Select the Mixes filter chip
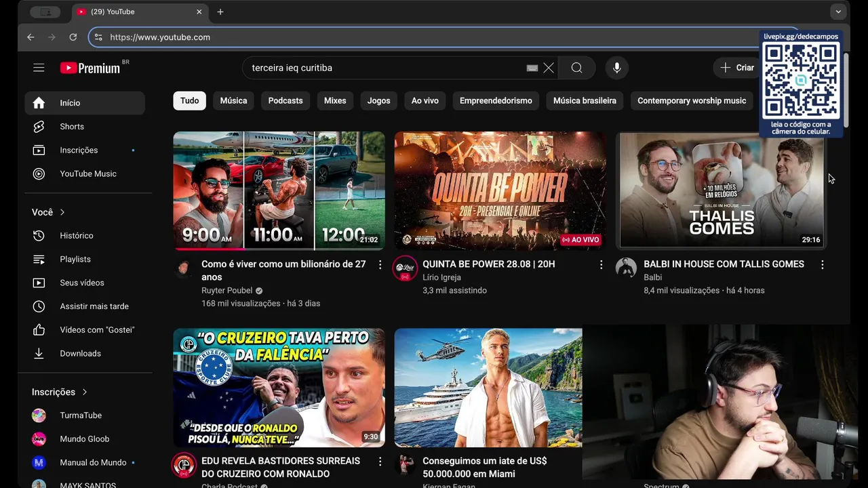The image size is (868, 488). 335,101
